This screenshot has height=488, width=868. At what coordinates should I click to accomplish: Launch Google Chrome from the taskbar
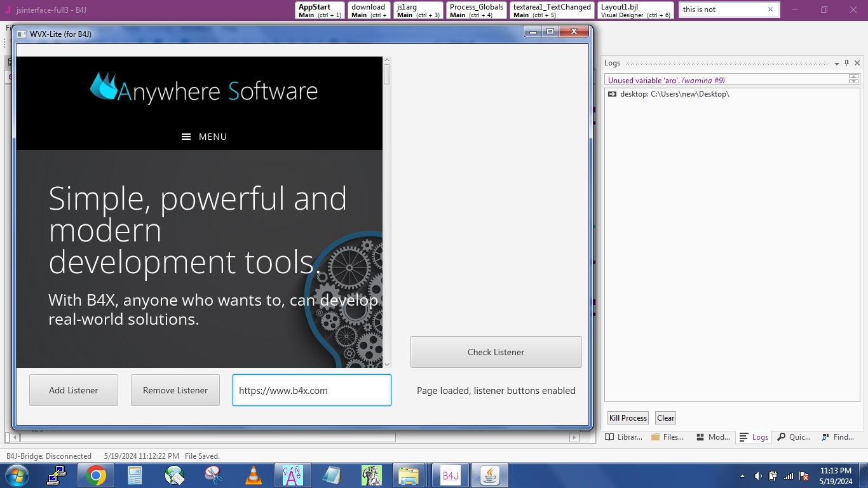tap(96, 475)
